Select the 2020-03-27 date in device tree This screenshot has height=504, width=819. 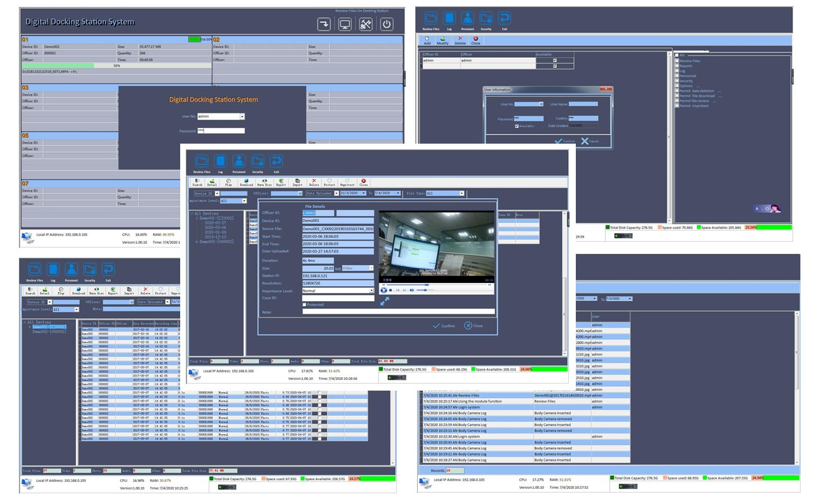[x=215, y=223]
